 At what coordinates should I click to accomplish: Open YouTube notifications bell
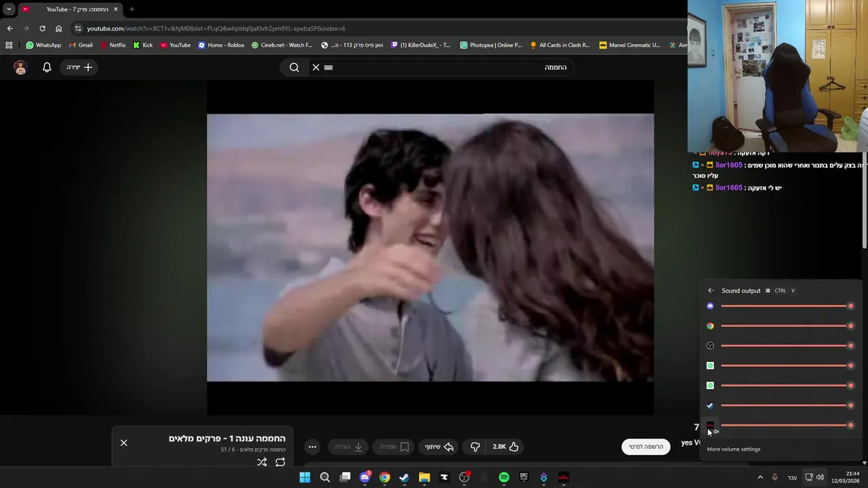coord(47,67)
